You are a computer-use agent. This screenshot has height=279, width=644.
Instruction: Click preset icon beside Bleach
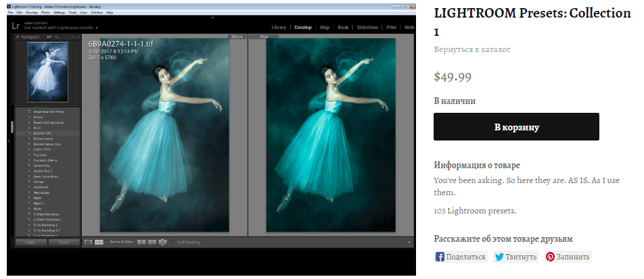click(28, 117)
